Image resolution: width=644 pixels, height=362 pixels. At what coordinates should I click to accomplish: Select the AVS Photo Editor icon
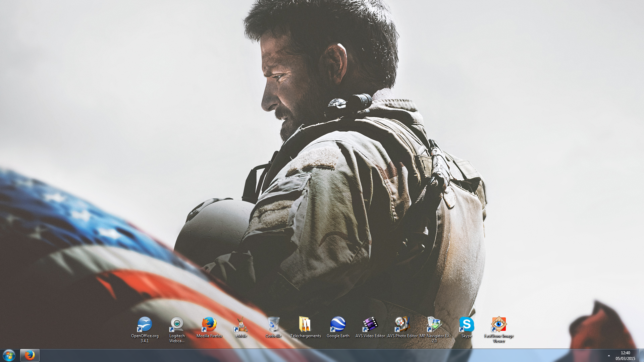[x=402, y=327]
